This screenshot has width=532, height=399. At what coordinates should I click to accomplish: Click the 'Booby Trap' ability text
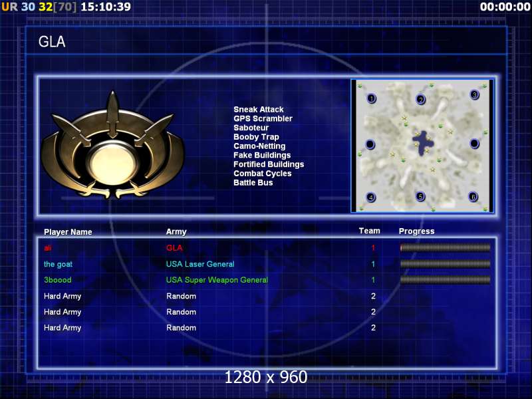(x=256, y=137)
